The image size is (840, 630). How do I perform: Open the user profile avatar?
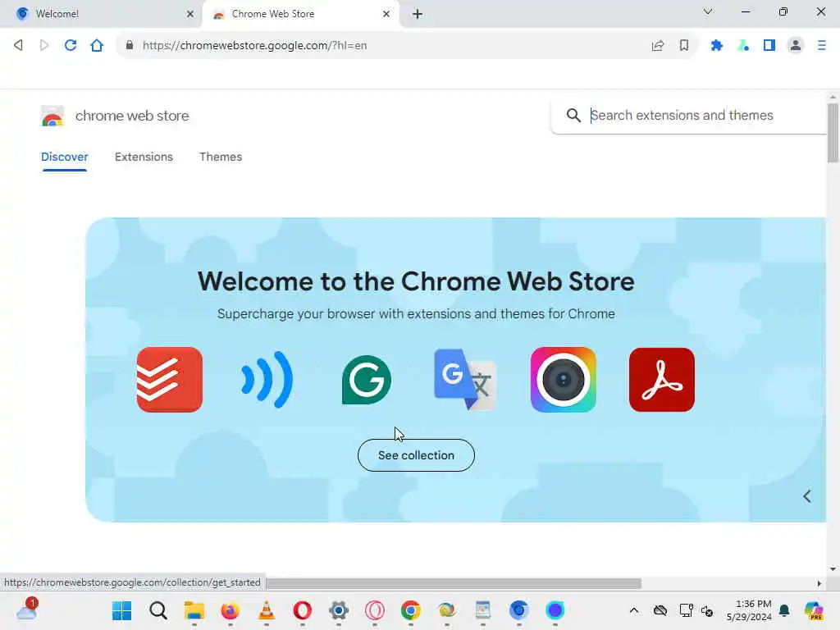tap(796, 46)
